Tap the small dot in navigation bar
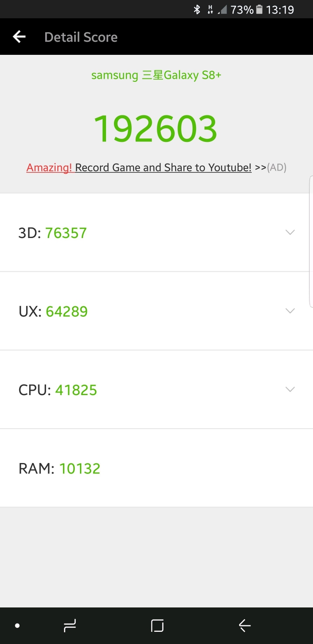 pyautogui.click(x=17, y=626)
